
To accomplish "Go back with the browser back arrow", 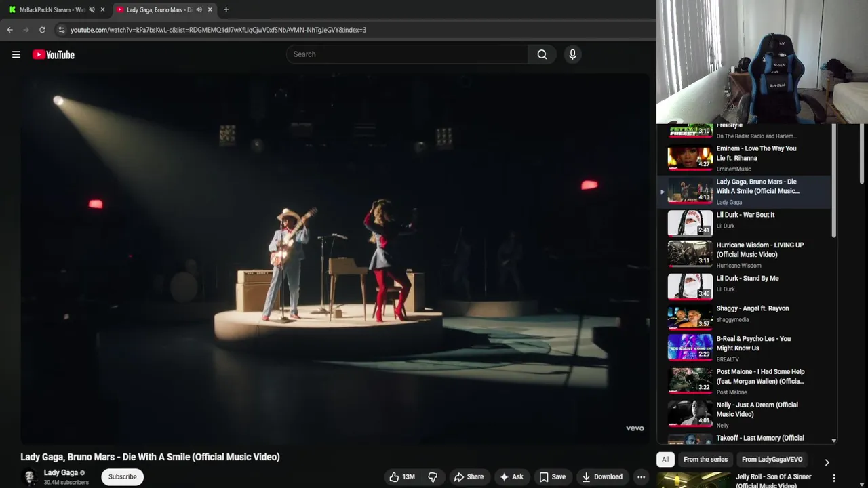I will pos(9,30).
